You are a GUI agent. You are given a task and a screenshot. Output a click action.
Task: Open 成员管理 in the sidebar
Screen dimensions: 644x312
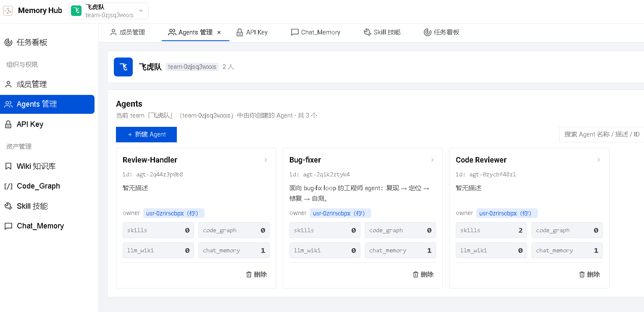click(x=47, y=84)
